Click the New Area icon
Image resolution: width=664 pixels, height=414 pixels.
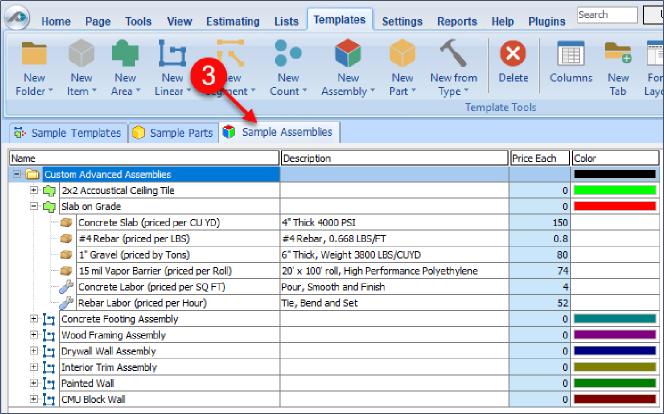click(x=125, y=53)
